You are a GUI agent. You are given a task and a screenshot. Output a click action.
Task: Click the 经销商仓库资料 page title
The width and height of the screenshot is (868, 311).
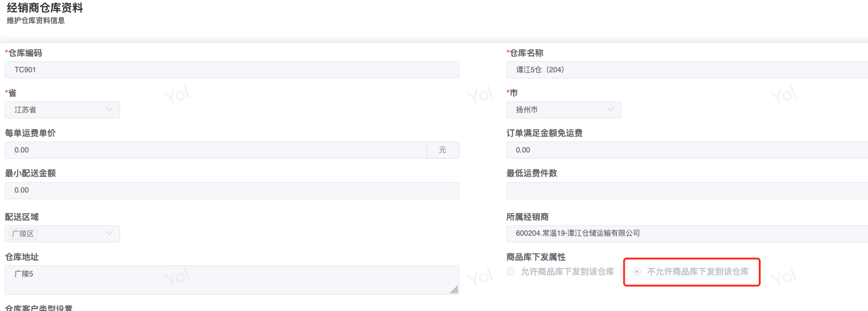[x=45, y=8]
